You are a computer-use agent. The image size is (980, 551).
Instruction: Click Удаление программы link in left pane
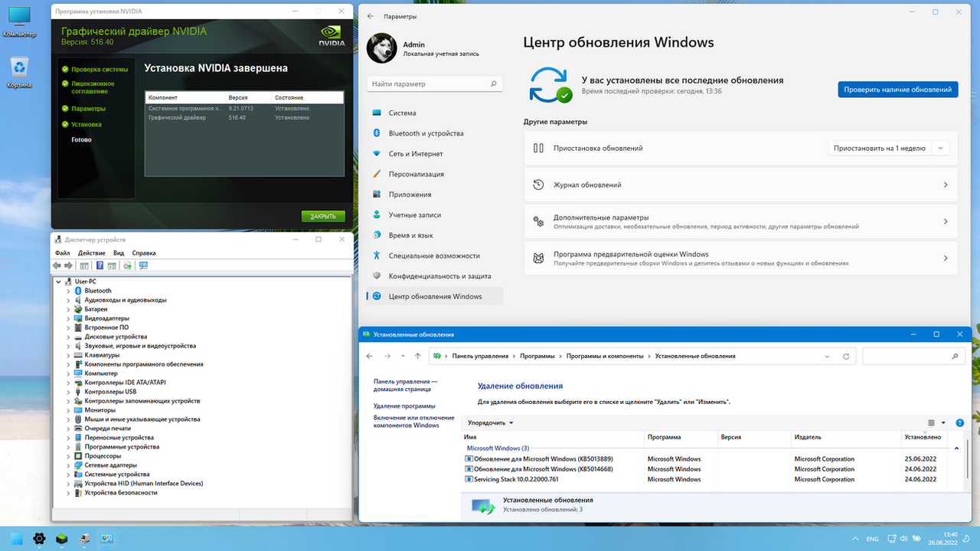coord(404,406)
